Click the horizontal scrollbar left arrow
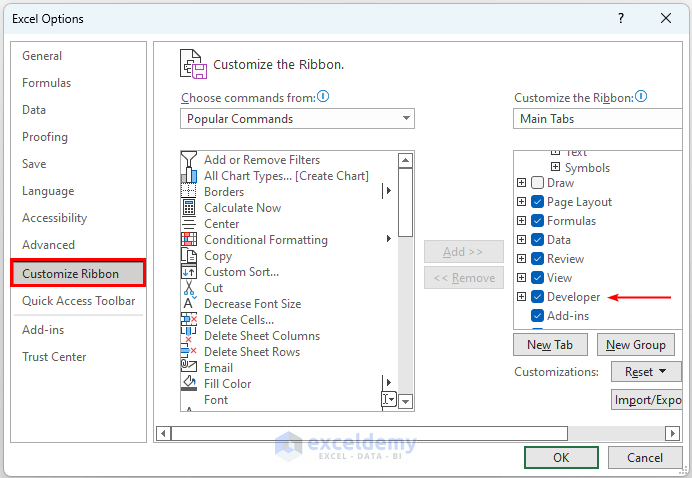 (x=163, y=433)
